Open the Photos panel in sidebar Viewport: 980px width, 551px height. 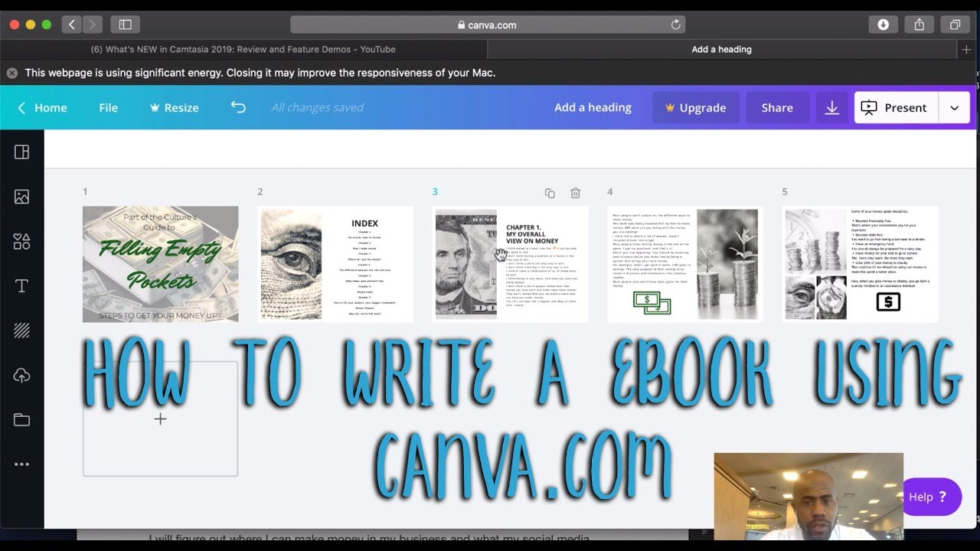pyautogui.click(x=21, y=197)
